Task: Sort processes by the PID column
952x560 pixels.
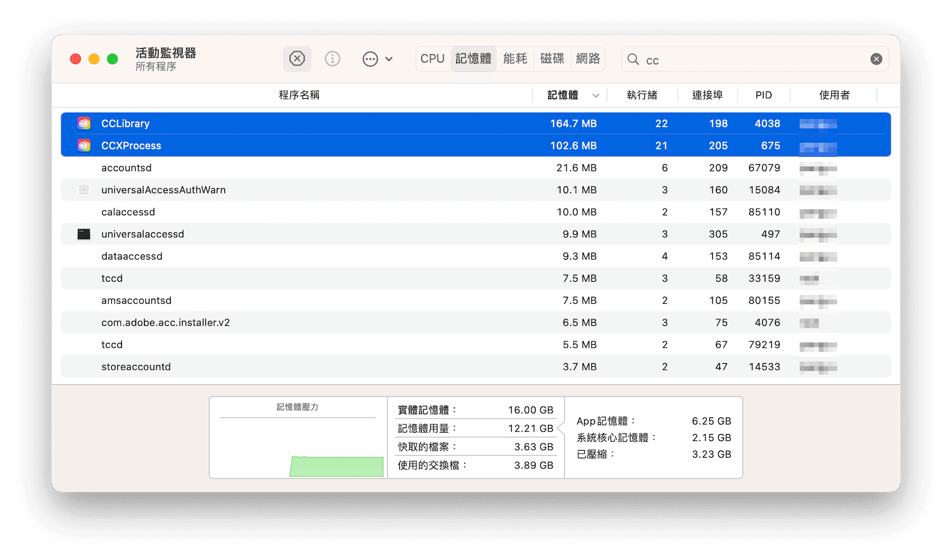Action: 763,95
